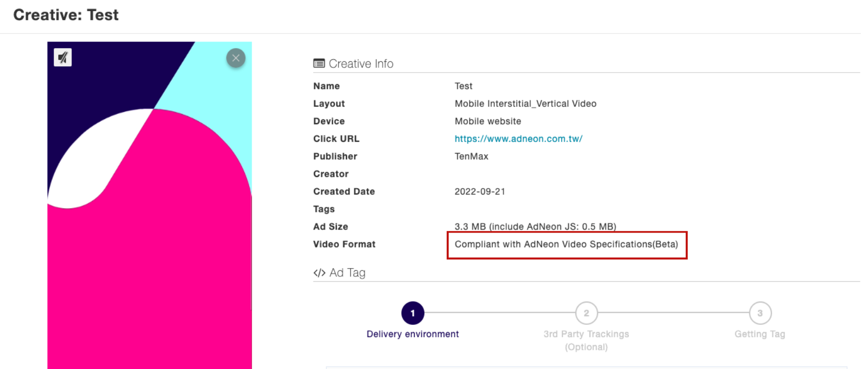Click the Layout field label

click(329, 104)
